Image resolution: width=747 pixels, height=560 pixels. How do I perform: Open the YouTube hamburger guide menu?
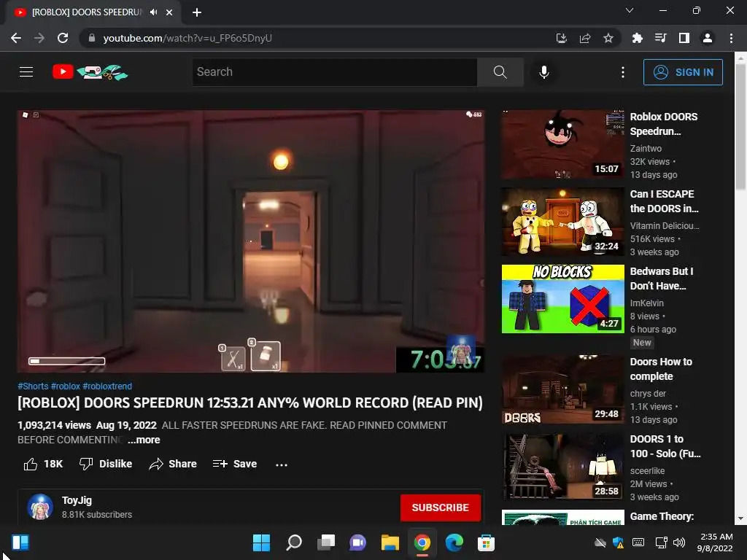tap(26, 72)
